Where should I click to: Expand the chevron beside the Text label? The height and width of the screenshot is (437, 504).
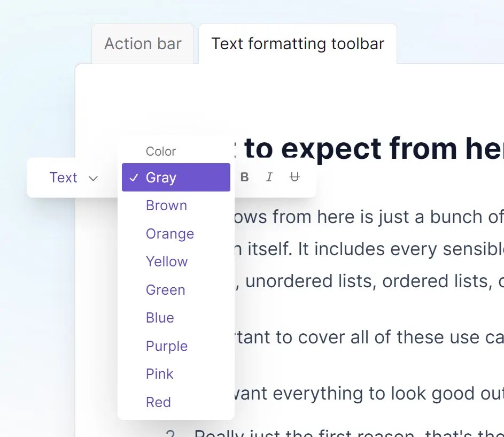[94, 178]
